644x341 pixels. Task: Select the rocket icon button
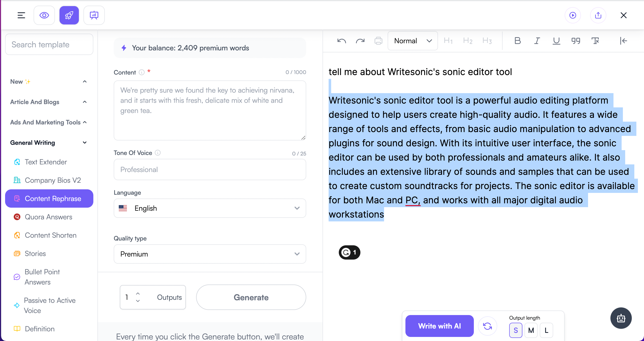tap(69, 15)
